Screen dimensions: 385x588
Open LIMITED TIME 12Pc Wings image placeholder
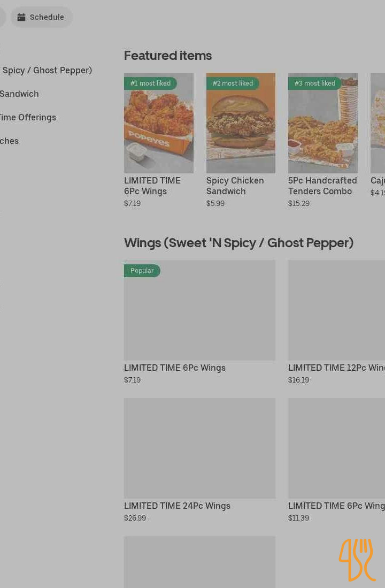[x=336, y=310]
